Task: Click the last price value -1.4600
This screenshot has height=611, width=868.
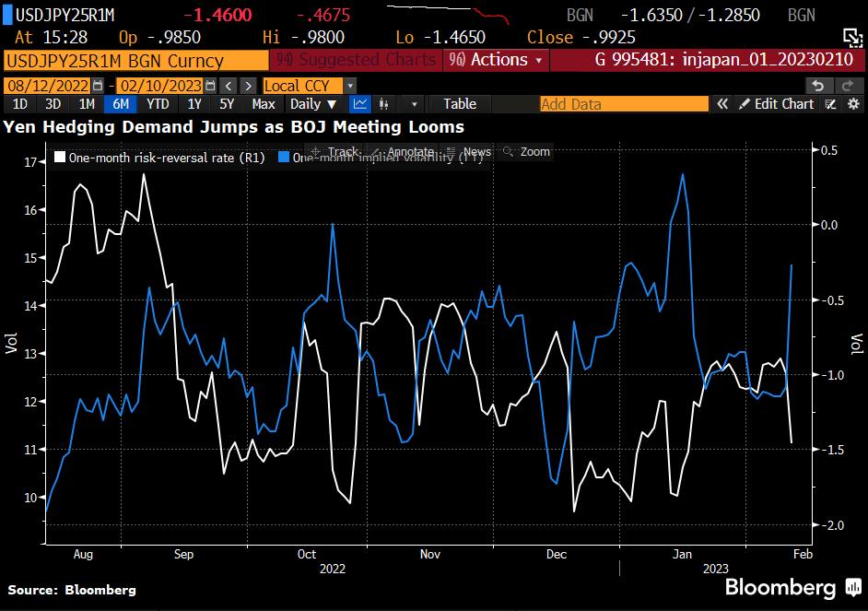Action: pyautogui.click(x=217, y=15)
